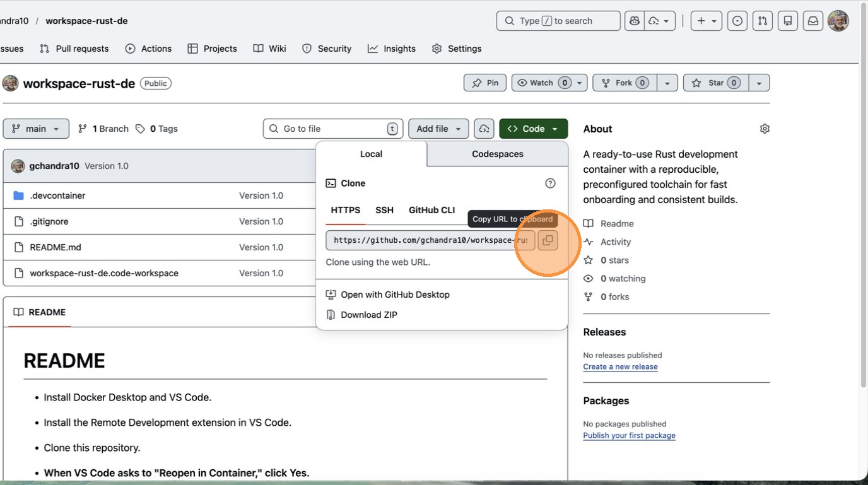Image resolution: width=868 pixels, height=485 pixels.
Task: Expand the main branch dropdown
Action: [36, 129]
